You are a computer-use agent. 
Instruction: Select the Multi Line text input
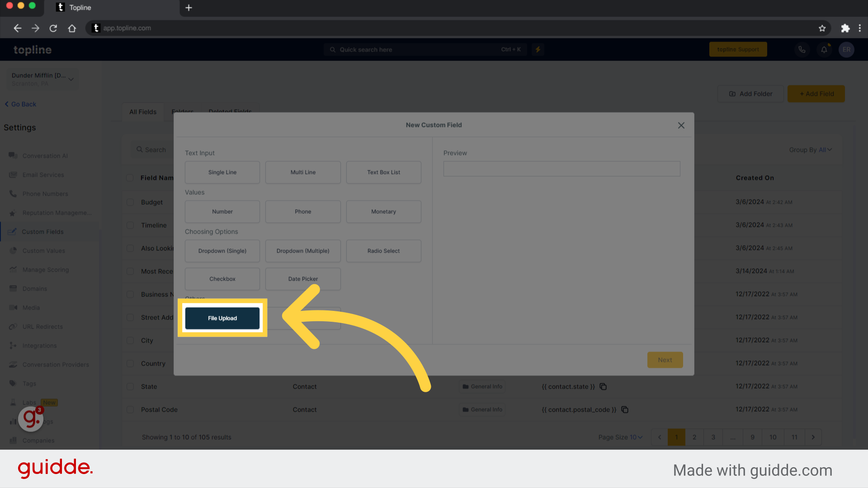coord(302,172)
